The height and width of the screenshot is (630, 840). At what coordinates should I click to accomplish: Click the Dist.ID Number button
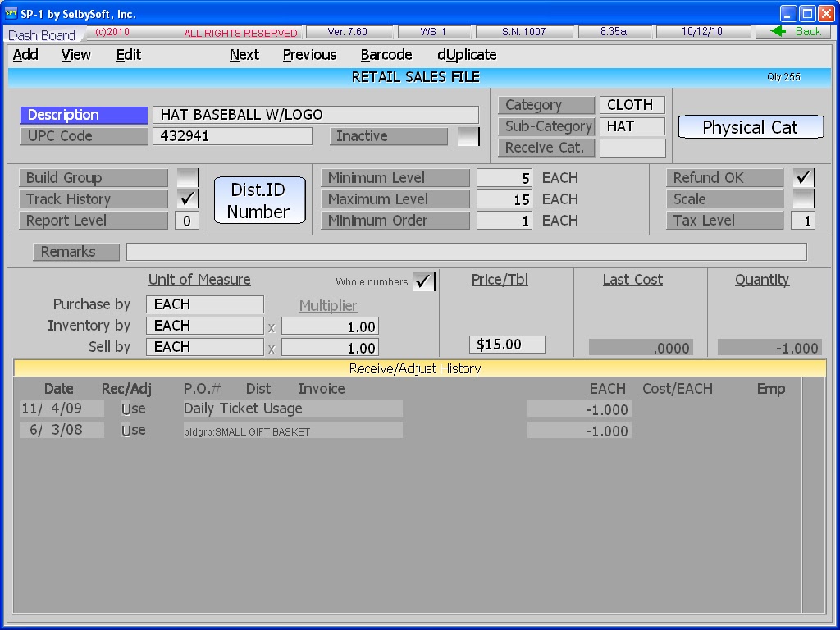tap(259, 199)
